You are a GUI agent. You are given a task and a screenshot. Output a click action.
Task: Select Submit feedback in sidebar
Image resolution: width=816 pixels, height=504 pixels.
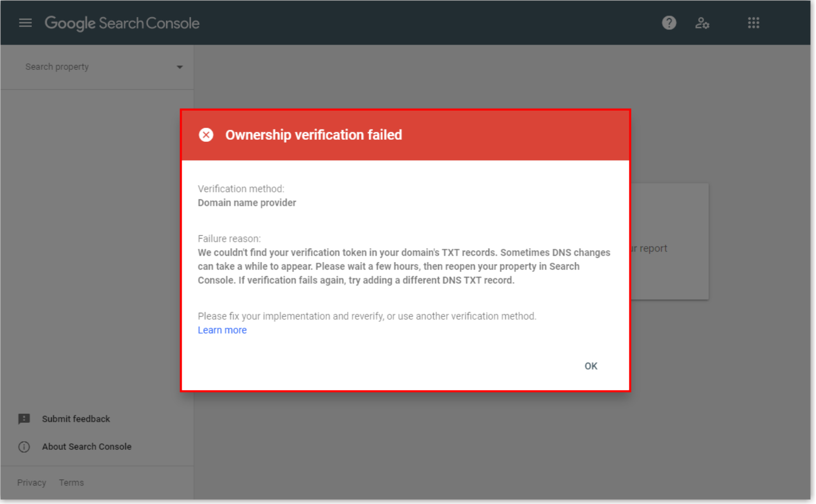pyautogui.click(x=76, y=419)
